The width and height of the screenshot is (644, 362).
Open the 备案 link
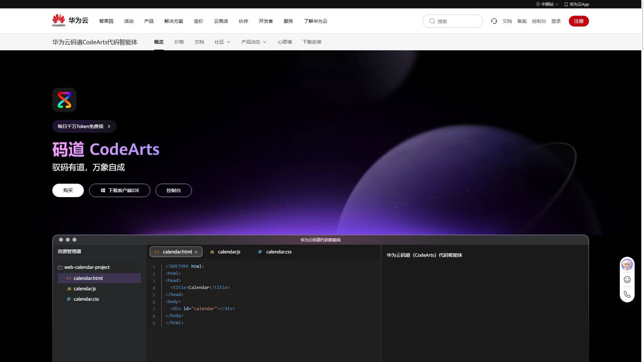point(522,21)
